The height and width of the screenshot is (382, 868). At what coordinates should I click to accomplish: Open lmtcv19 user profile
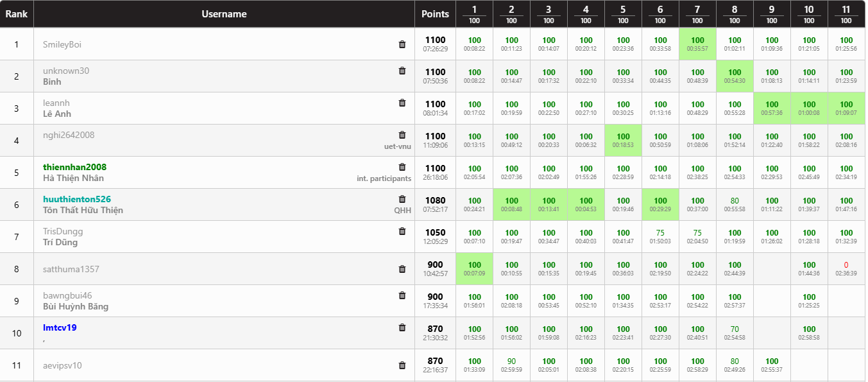60,328
